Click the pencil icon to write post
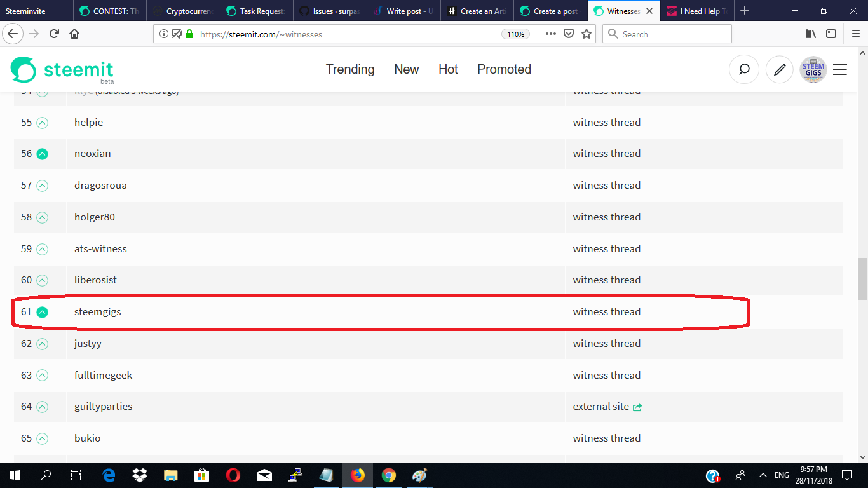The height and width of the screenshot is (488, 868). click(780, 70)
